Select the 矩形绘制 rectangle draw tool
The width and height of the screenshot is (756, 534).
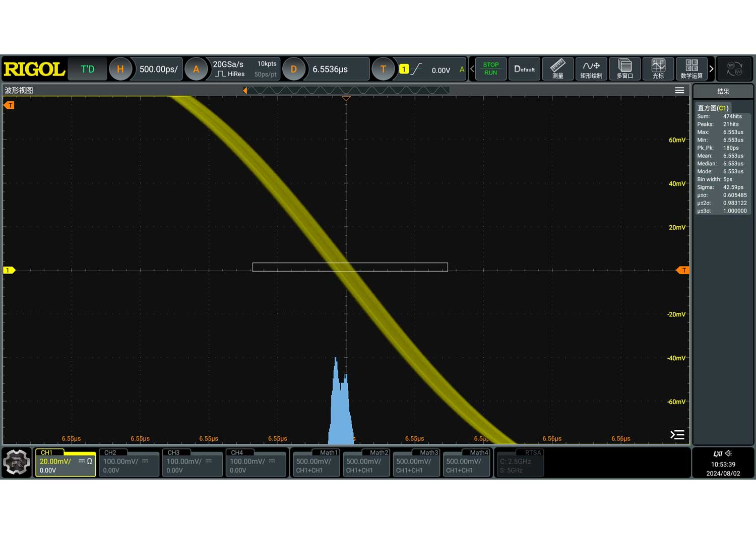point(591,69)
